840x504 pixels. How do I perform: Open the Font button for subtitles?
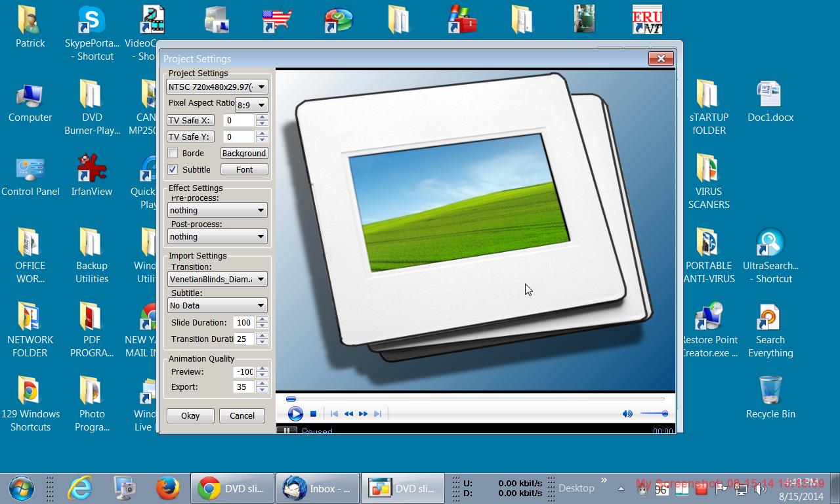pyautogui.click(x=244, y=169)
